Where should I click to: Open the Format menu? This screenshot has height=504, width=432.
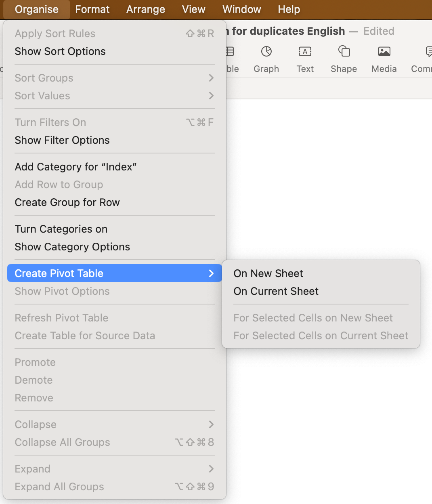pos(92,9)
